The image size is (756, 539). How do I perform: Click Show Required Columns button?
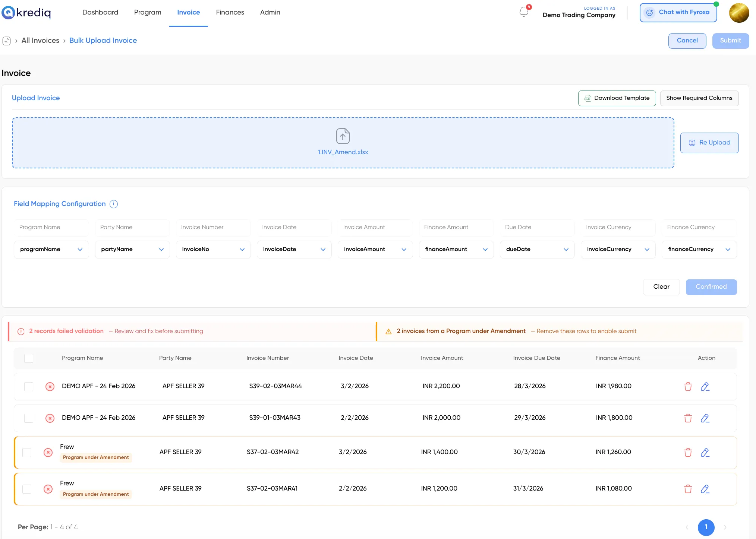click(x=699, y=98)
